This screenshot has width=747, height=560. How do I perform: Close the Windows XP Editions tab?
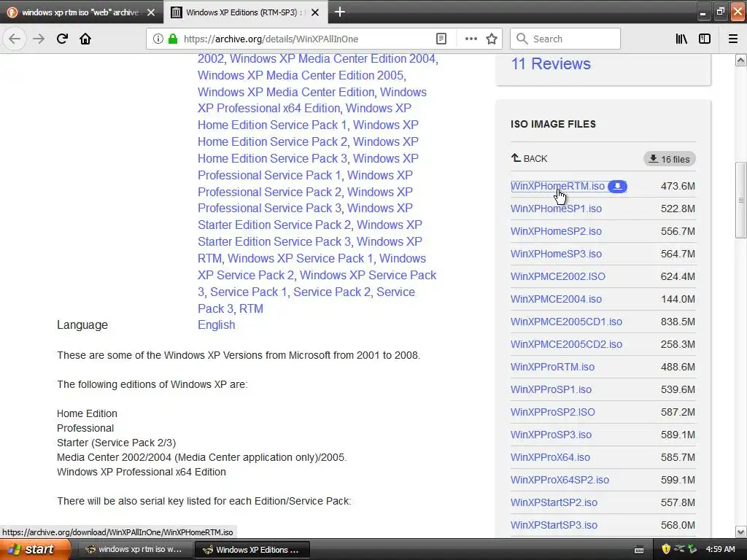[315, 12]
